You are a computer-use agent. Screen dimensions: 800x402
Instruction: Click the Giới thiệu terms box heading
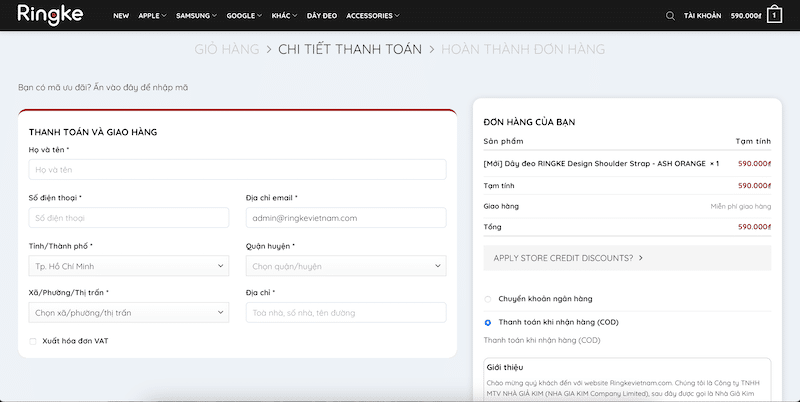(x=505, y=367)
